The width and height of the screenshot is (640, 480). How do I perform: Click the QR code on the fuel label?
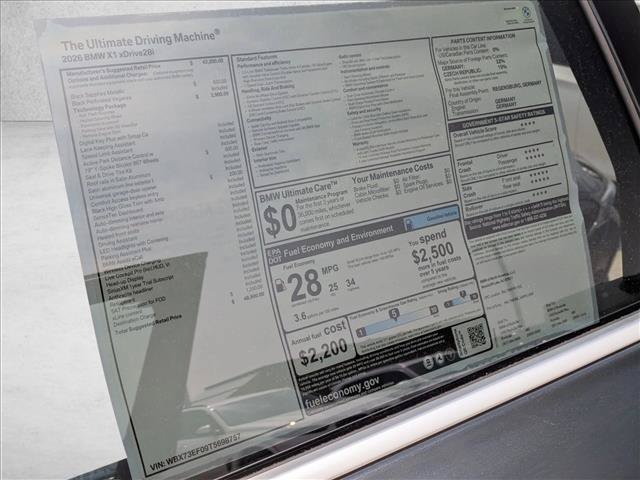coord(476,336)
